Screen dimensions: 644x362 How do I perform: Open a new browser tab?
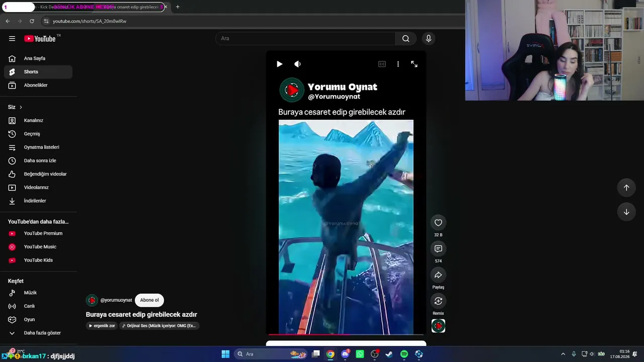178,7
